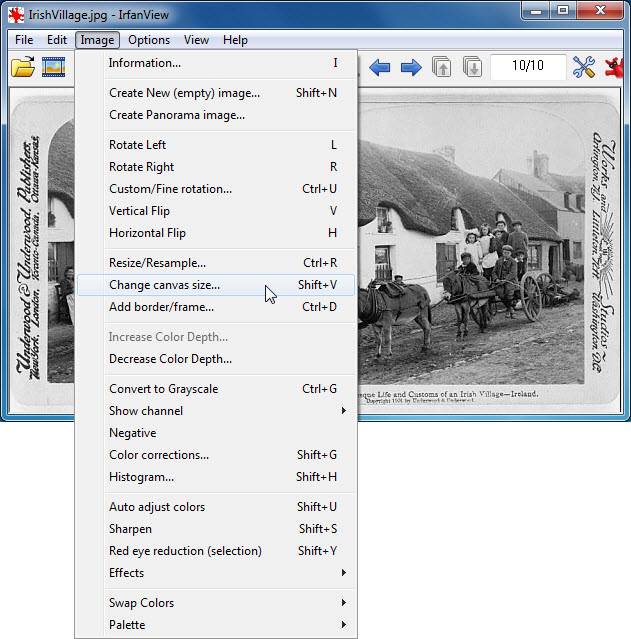Choose Information... from Image menu
This screenshot has width=631, height=639.
[x=216, y=63]
